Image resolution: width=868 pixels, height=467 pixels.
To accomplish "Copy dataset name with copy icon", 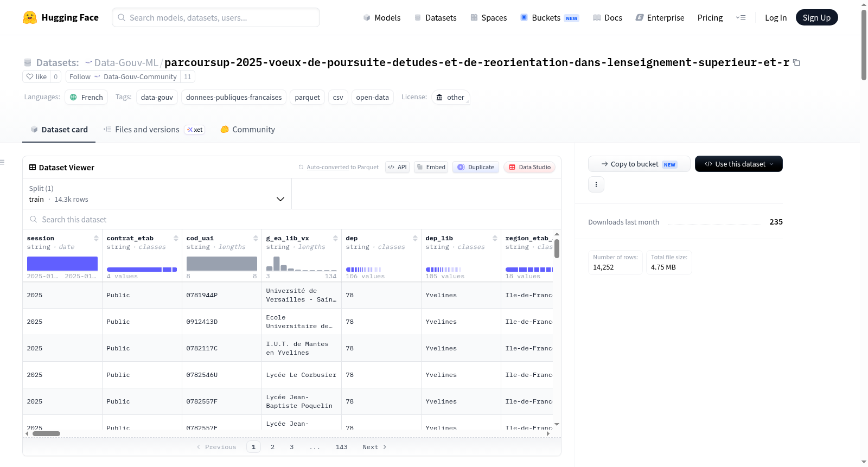I will coord(796,62).
